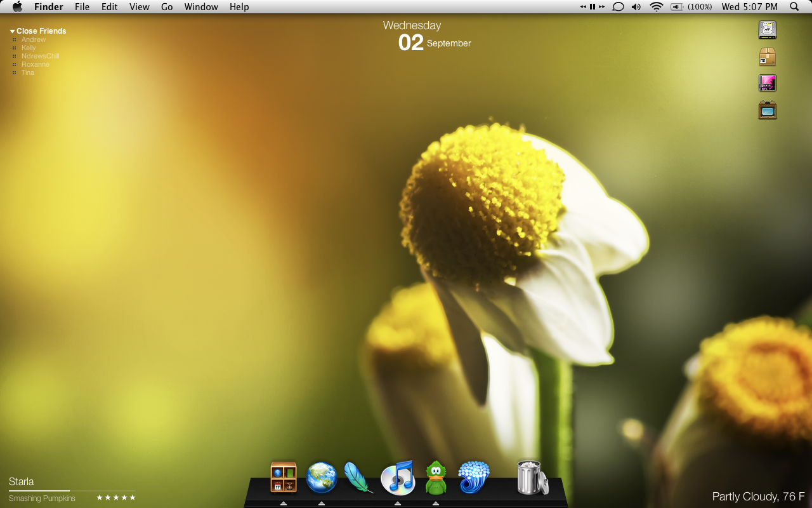Open the battery status menu
812x508 pixels.
(x=677, y=7)
